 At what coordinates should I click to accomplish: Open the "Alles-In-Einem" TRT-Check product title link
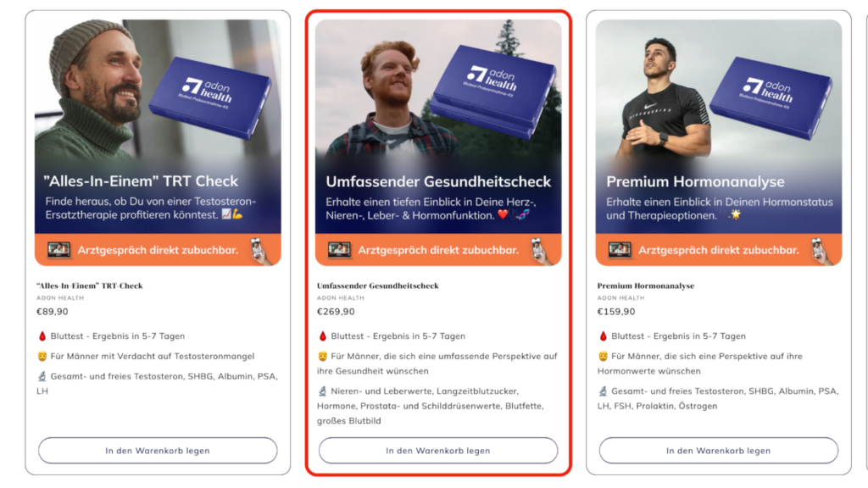coord(90,286)
